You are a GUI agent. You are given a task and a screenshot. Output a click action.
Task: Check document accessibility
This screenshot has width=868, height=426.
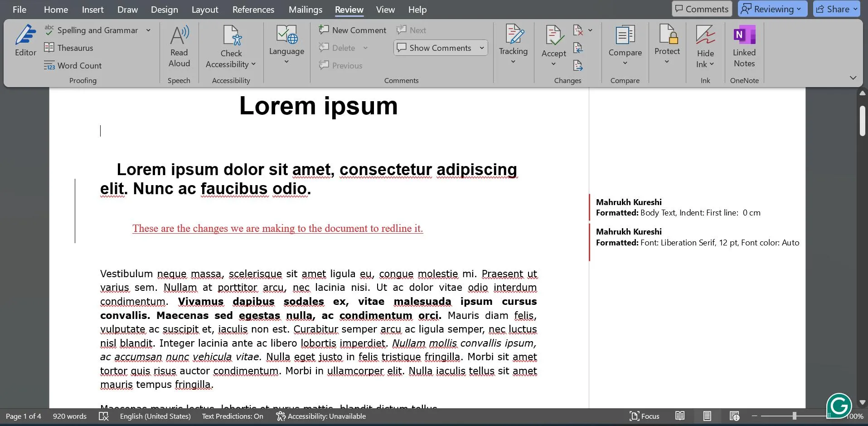pos(231,45)
